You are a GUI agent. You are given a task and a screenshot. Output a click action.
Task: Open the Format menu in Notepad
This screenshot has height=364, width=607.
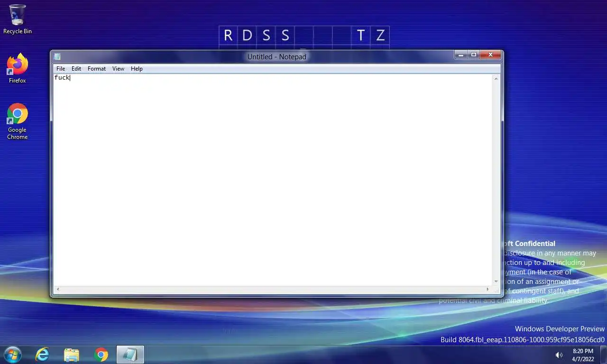pyautogui.click(x=97, y=69)
